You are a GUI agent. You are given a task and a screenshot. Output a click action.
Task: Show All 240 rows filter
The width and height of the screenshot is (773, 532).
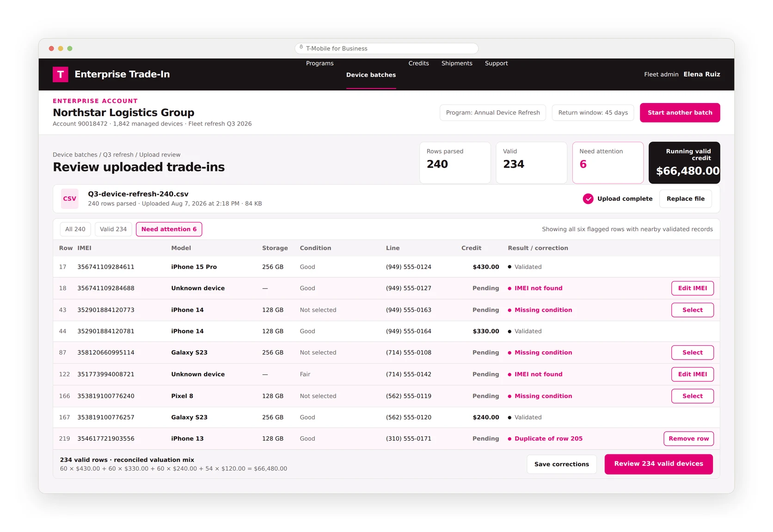coord(75,229)
